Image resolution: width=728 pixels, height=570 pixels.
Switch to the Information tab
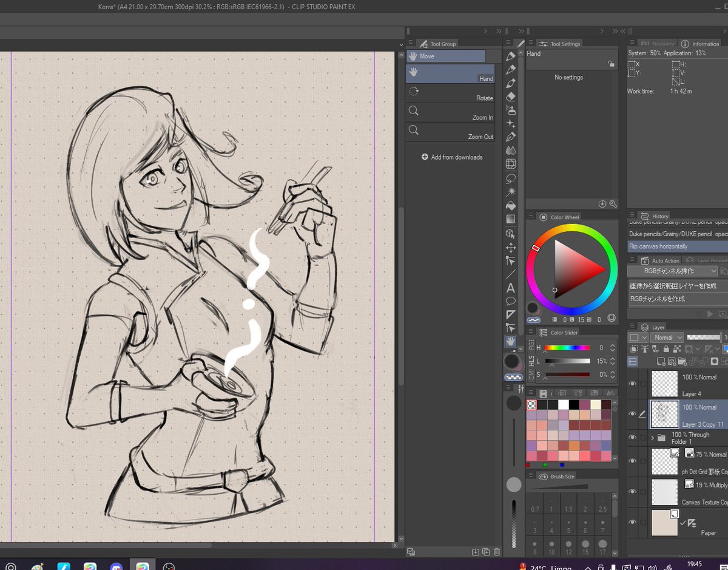700,44
